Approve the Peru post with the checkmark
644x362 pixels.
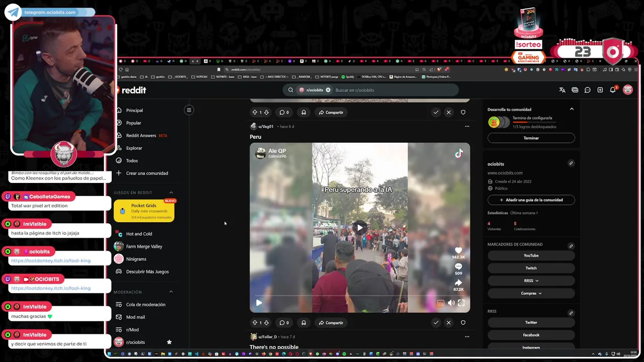tap(436, 322)
